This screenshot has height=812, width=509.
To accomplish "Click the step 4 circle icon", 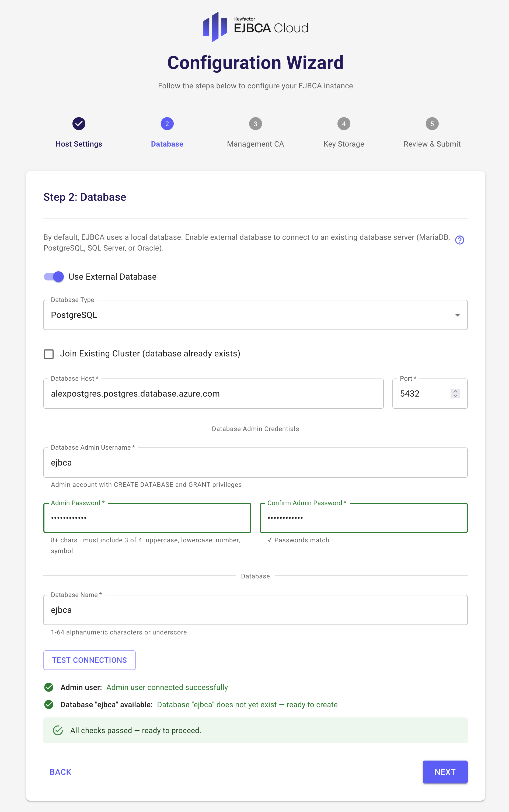I will [x=344, y=124].
